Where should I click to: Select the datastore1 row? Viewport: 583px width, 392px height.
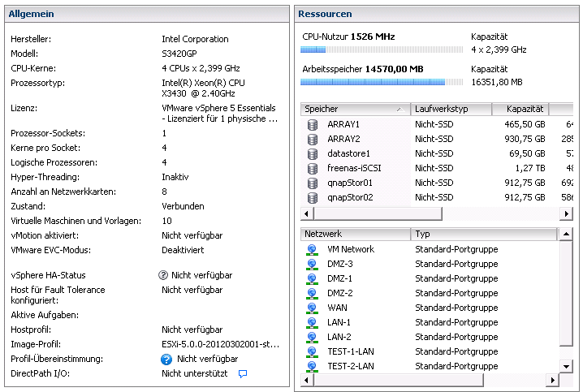pyautogui.click(x=348, y=153)
